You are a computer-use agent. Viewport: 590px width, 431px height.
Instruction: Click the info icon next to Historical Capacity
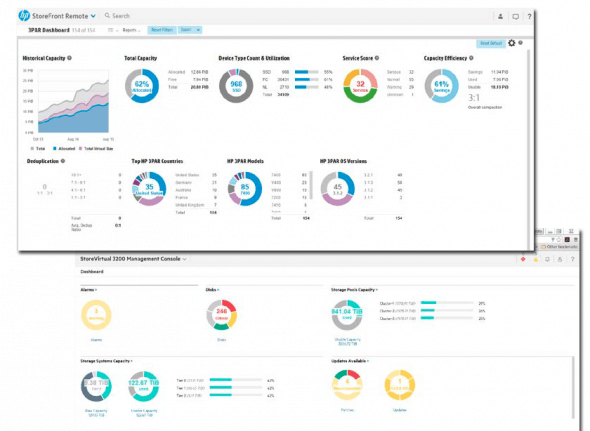click(x=69, y=58)
